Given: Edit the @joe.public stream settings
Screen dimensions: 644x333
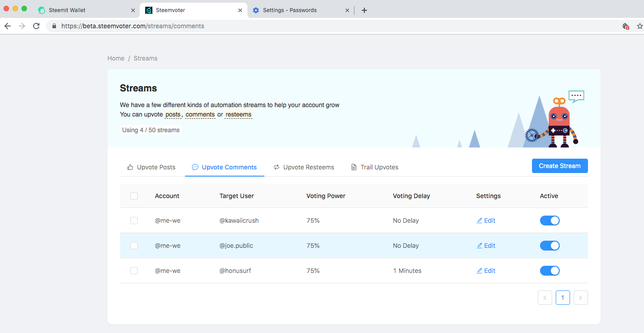Looking at the screenshot, I should pos(486,246).
